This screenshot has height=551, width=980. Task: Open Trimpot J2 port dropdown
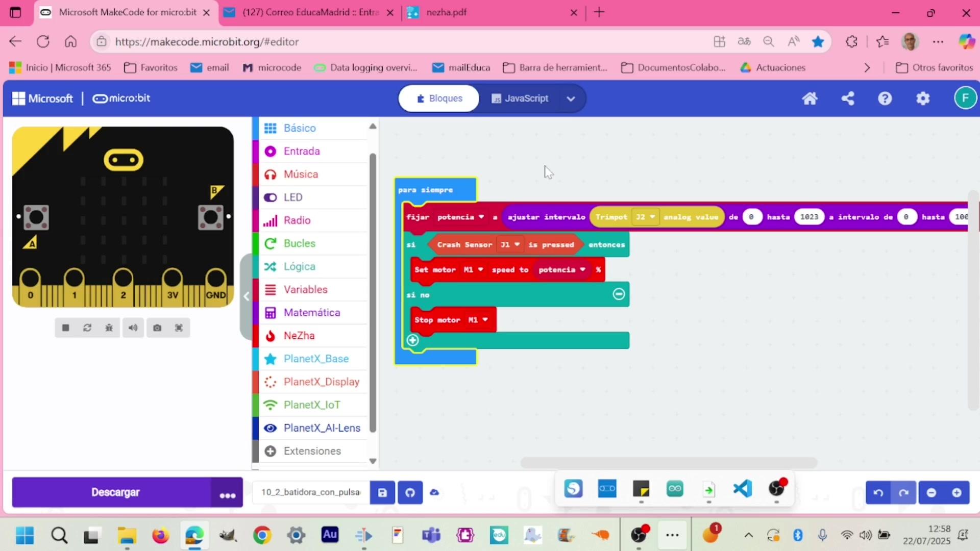click(x=645, y=217)
